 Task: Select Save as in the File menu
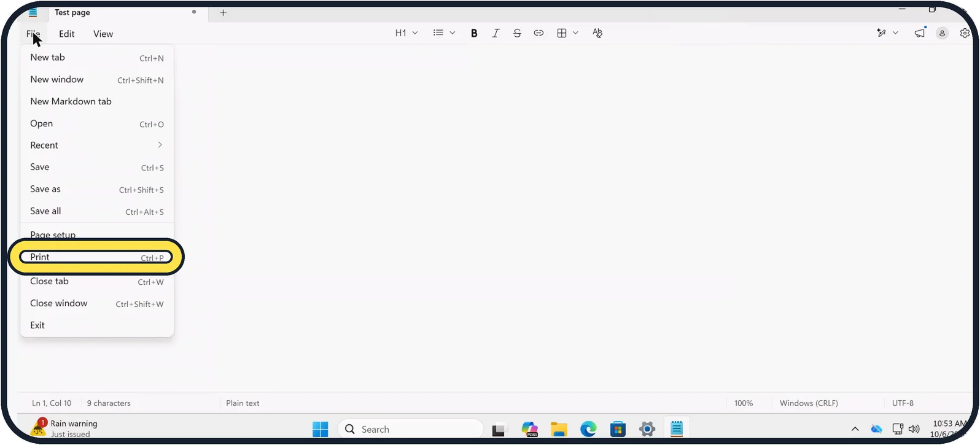pyautogui.click(x=97, y=190)
